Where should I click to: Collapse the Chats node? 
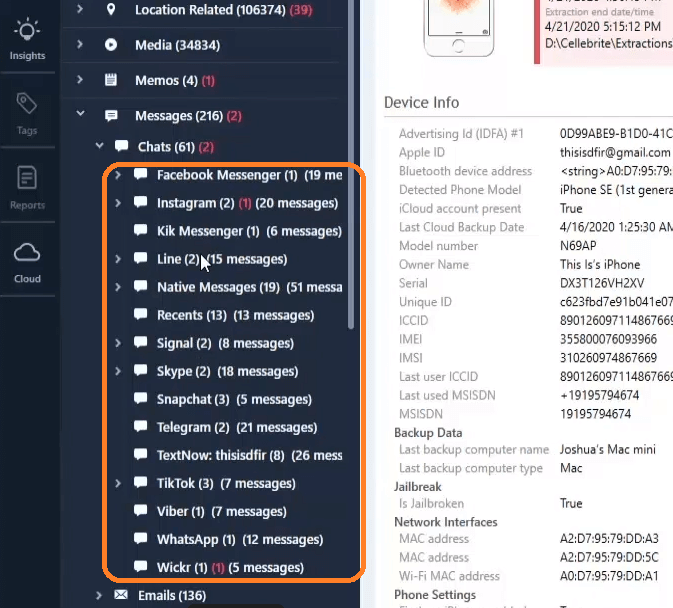point(100,146)
